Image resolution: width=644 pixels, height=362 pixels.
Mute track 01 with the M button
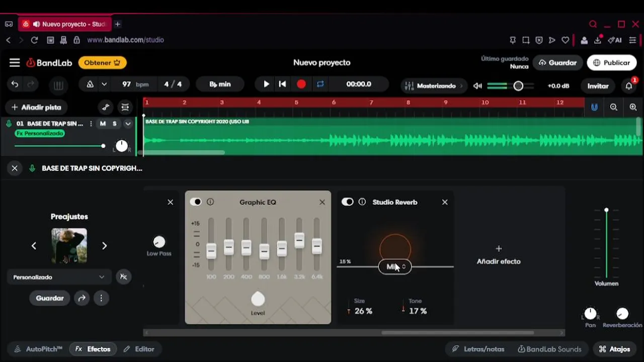click(103, 124)
